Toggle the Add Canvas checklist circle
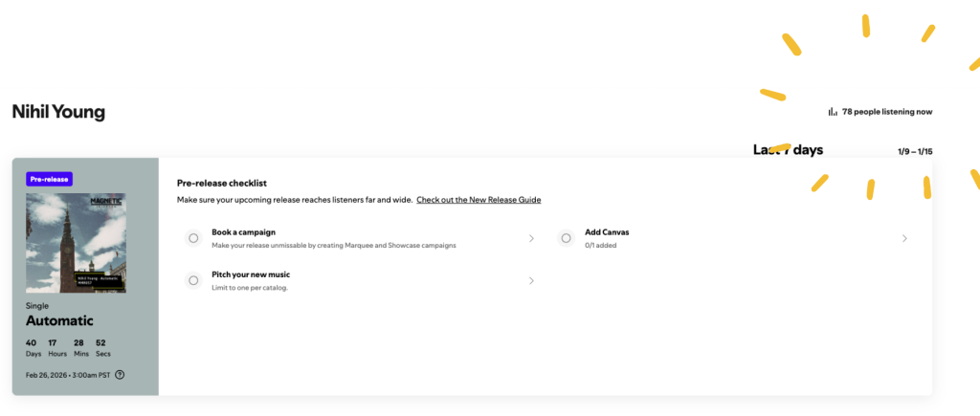The height and width of the screenshot is (416, 980). click(567, 238)
